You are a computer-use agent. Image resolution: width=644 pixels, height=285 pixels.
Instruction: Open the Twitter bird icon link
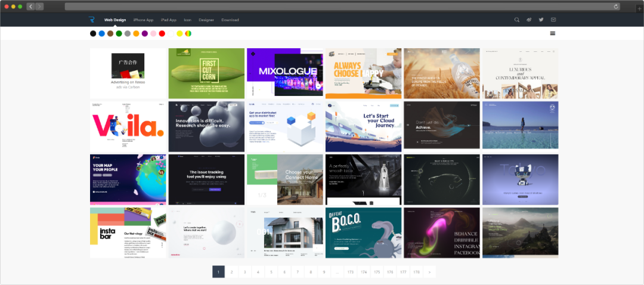(x=541, y=20)
